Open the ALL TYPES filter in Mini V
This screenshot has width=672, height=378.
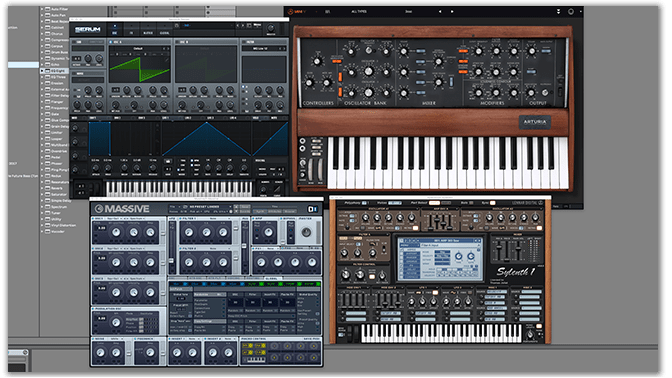359,12
